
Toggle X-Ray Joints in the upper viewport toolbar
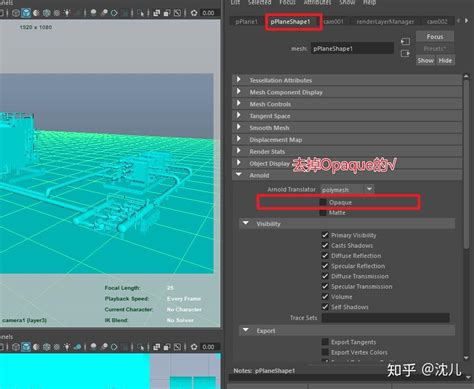coord(178,13)
